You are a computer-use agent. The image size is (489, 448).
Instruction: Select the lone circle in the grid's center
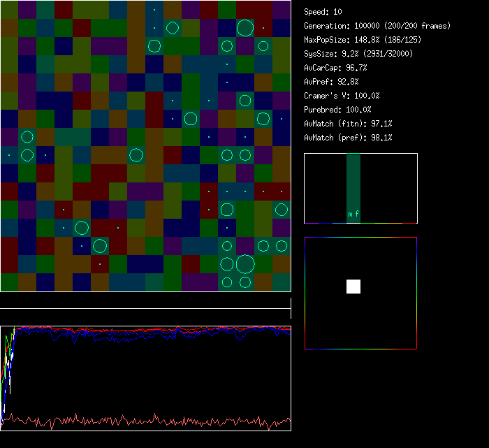point(136,155)
